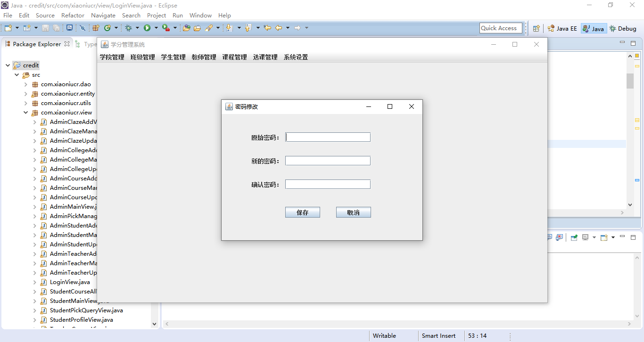This screenshot has height=342, width=644.
Task: Select the Java perspective button
Action: [x=593, y=28]
